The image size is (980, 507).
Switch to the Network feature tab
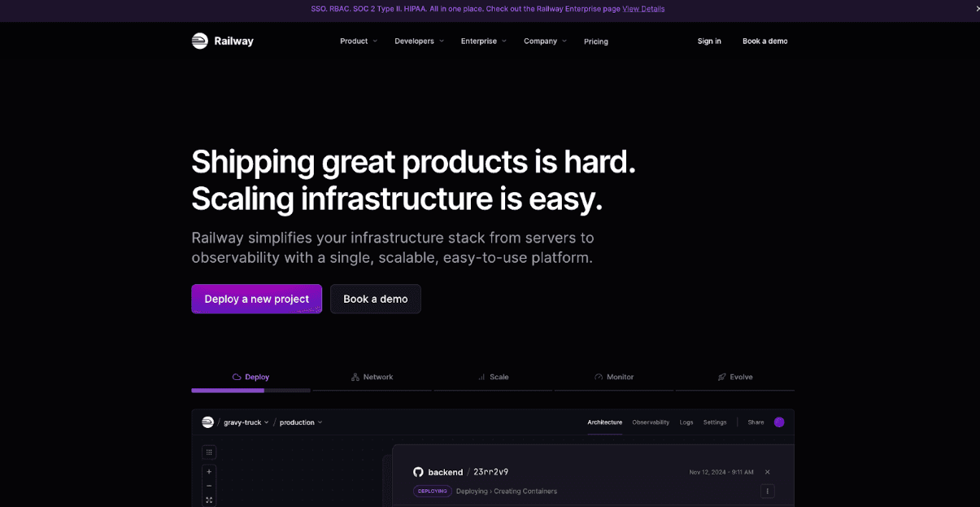(372, 377)
